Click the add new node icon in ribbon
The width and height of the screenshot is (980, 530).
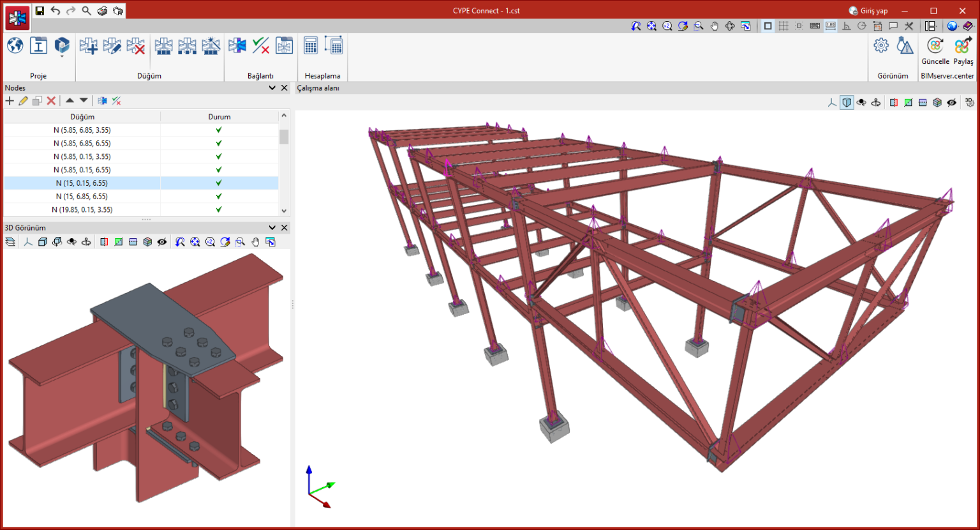[88, 46]
